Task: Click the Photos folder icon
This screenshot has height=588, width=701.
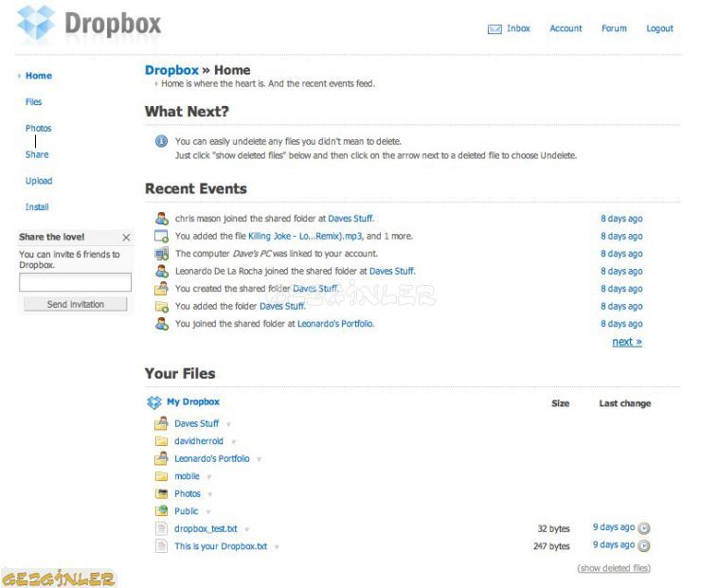Action: (161, 494)
